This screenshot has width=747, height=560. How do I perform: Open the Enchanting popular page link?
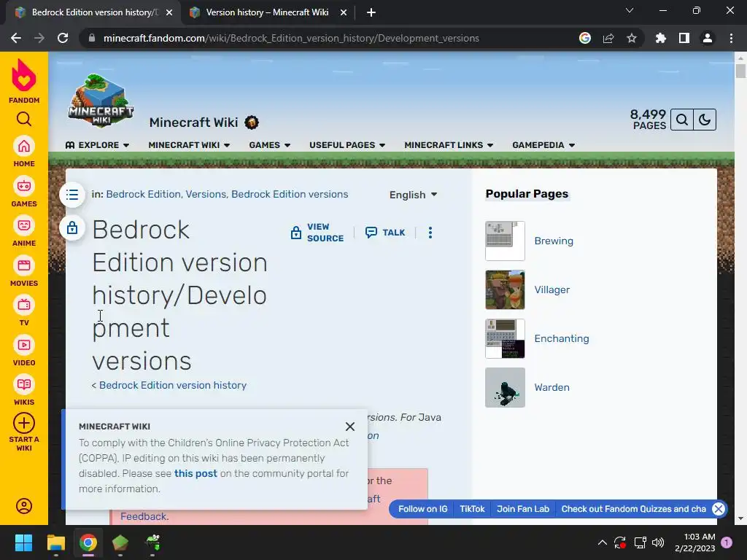tap(562, 338)
